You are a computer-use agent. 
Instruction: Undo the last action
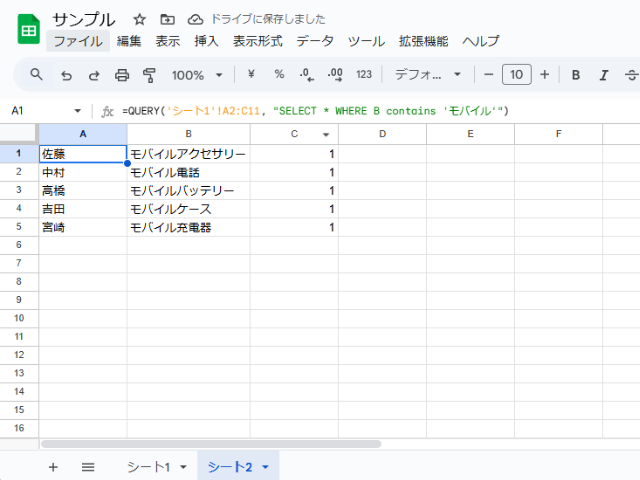click(66, 75)
